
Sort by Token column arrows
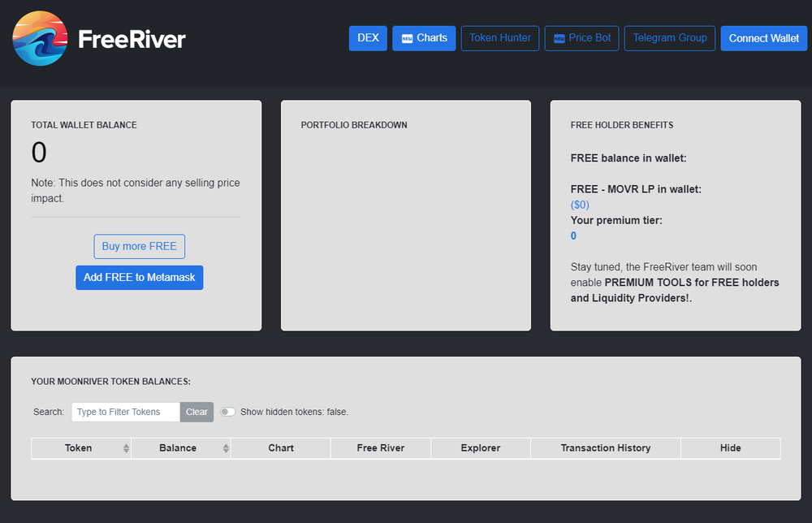point(126,448)
